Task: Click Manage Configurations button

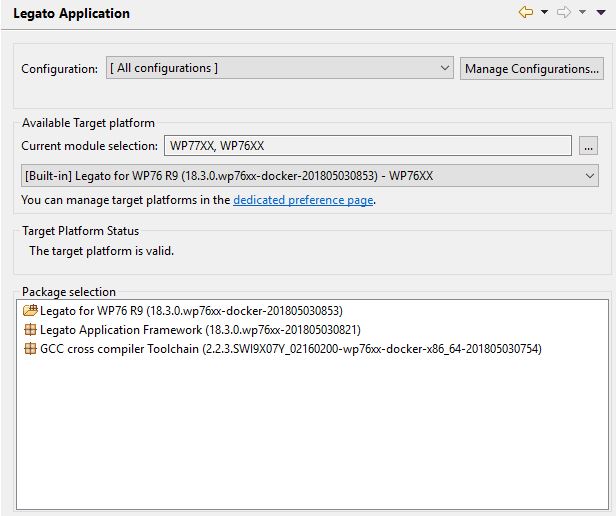Action: tap(532, 69)
